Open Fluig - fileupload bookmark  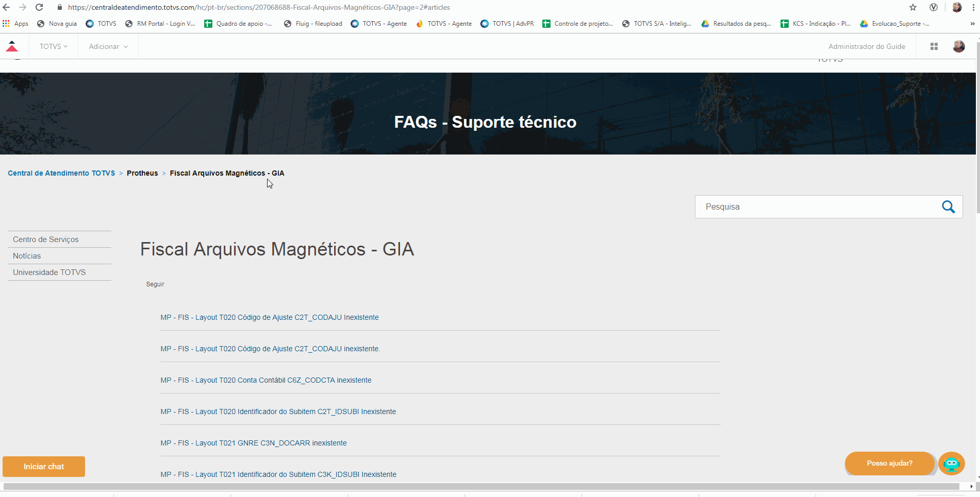point(313,24)
